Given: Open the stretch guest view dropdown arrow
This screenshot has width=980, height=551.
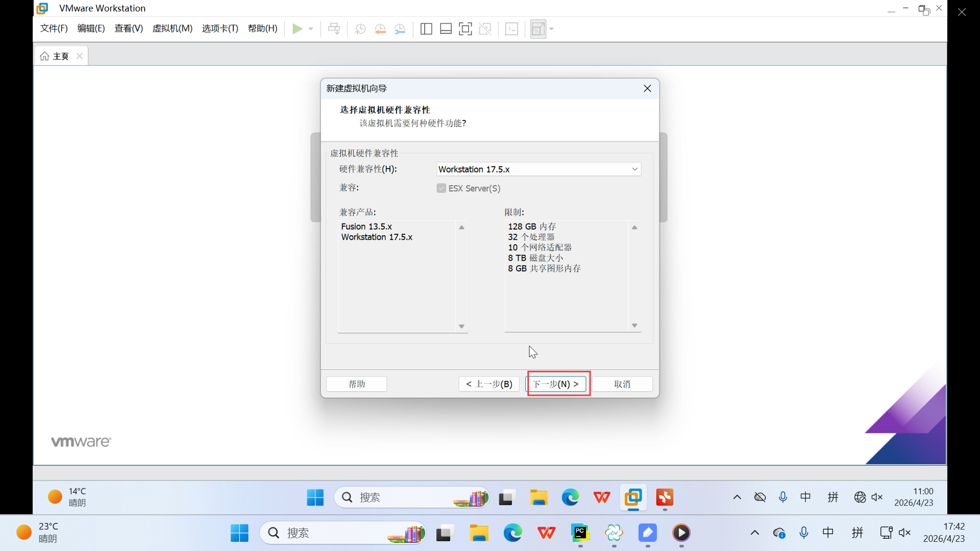Looking at the screenshot, I should pyautogui.click(x=552, y=29).
